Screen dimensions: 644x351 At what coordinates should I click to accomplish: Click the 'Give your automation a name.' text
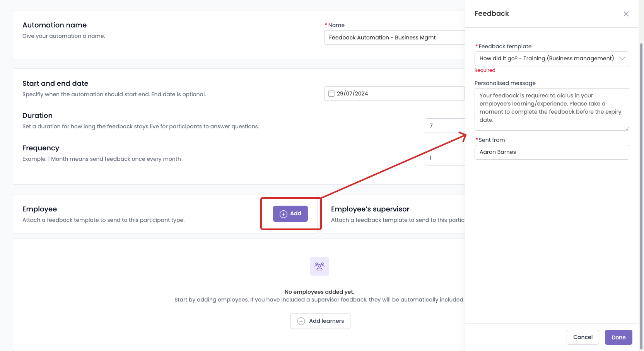[x=64, y=36]
